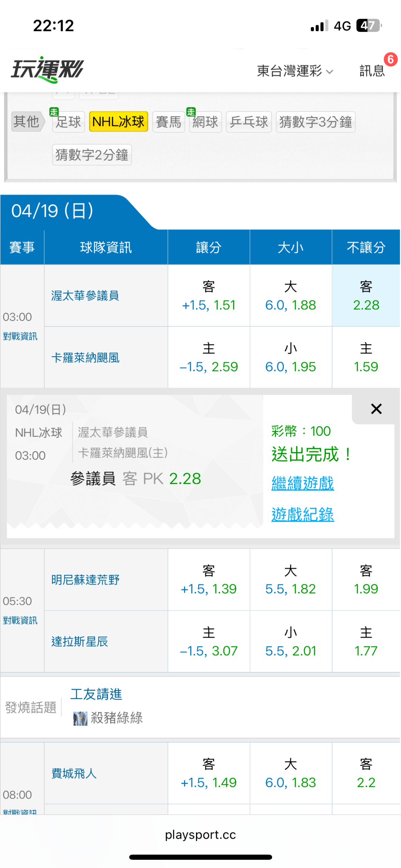Select the NHL冰球 tab

[118, 122]
